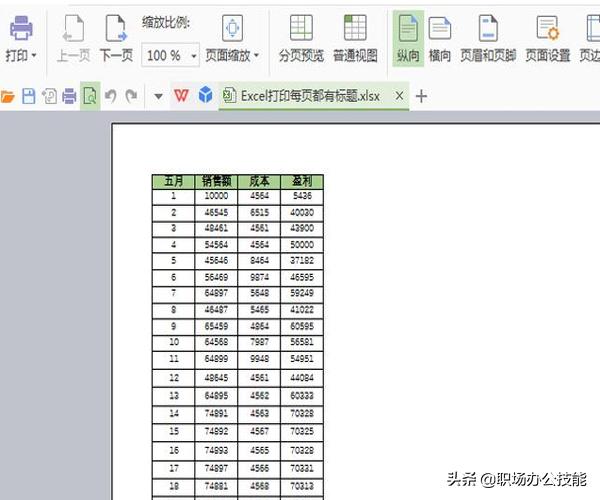
Task: Open the zoom ratio 100 % combo box
Action: 170,55
